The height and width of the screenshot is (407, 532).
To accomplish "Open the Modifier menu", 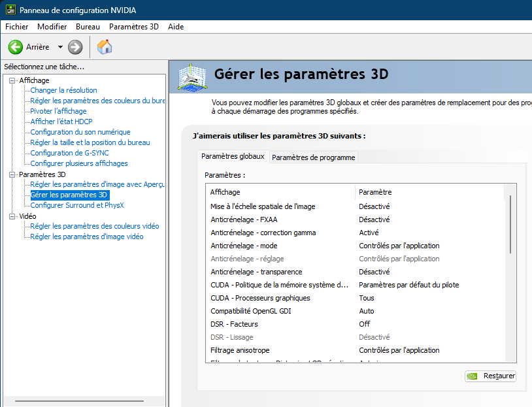I will coord(52,27).
